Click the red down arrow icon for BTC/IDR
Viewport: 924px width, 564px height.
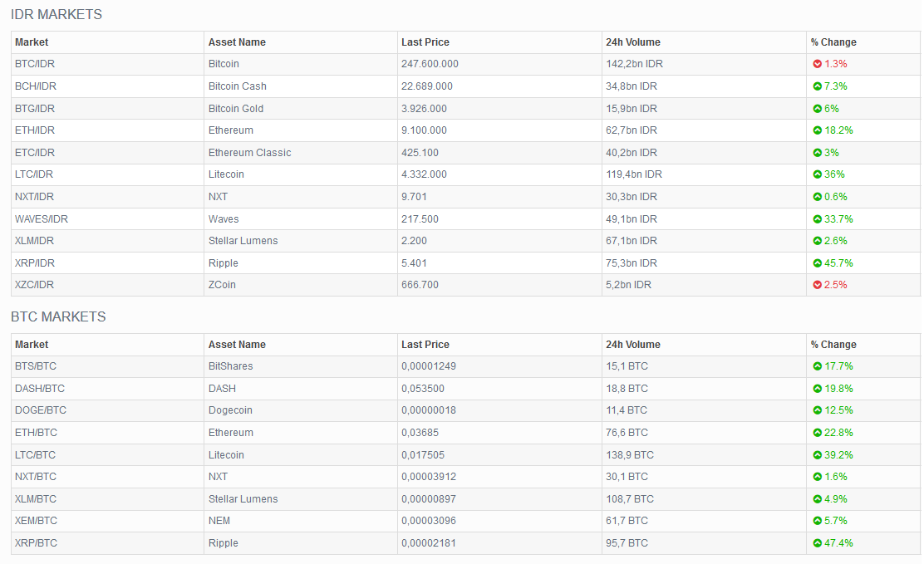[x=817, y=64]
